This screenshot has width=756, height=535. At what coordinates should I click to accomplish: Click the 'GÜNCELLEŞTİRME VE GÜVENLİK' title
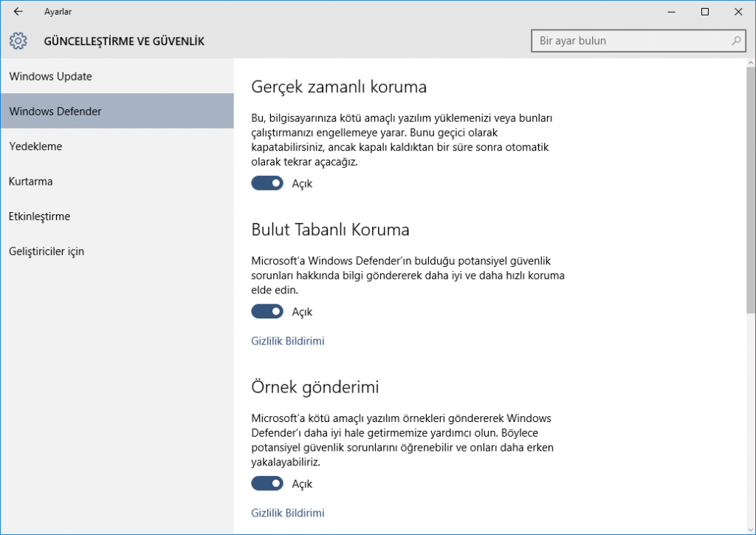point(124,41)
